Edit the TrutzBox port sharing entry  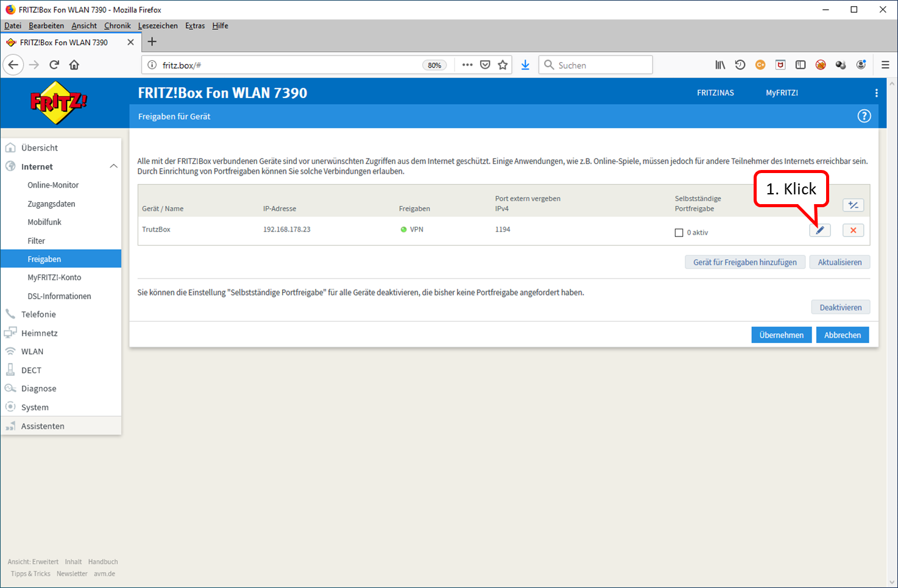[x=820, y=230]
